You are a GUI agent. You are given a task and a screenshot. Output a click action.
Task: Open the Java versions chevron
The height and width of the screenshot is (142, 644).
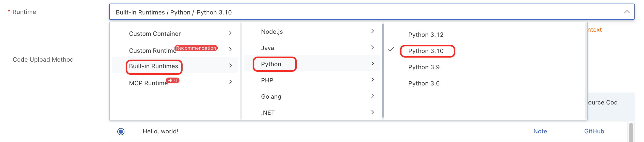pos(373,47)
